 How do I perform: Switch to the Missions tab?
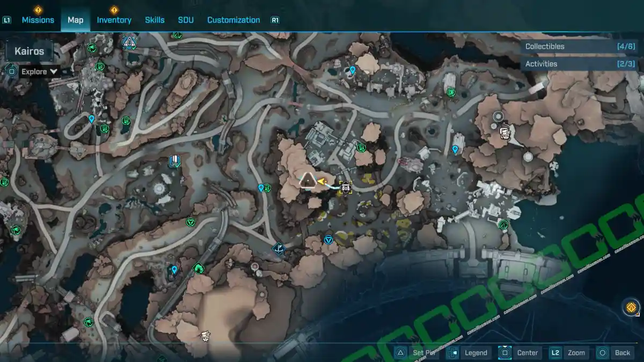coord(38,20)
